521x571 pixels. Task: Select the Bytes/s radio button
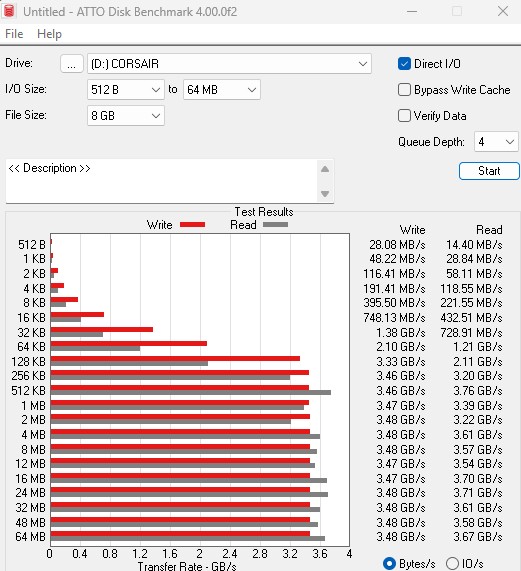(x=389, y=563)
